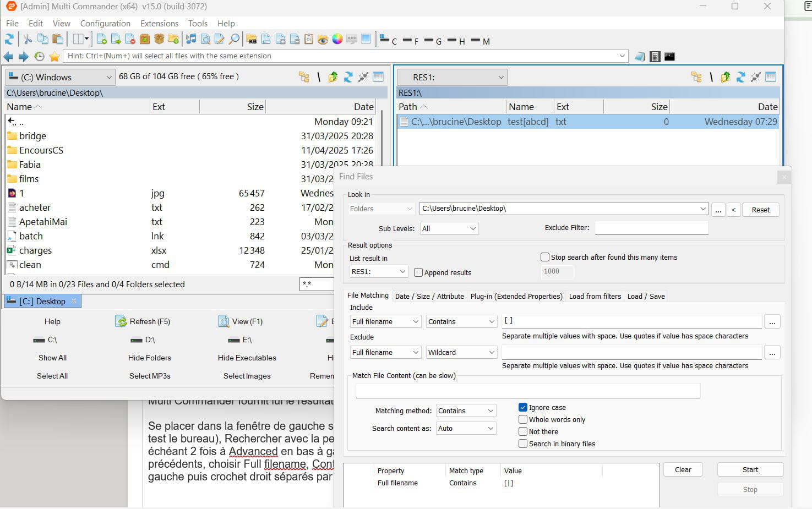
Task: Click the left panel root backslash icon
Action: point(319,77)
